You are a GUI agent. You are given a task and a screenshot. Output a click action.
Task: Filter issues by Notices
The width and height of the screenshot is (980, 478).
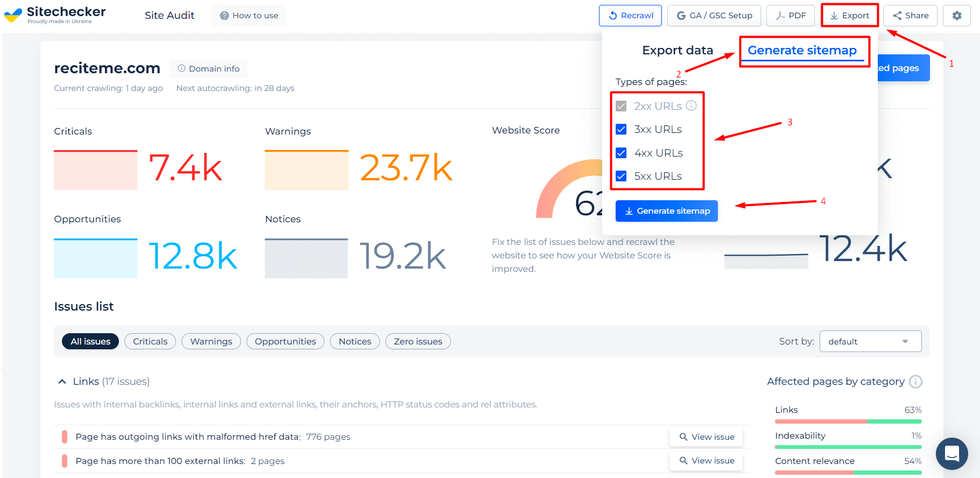pyautogui.click(x=355, y=341)
